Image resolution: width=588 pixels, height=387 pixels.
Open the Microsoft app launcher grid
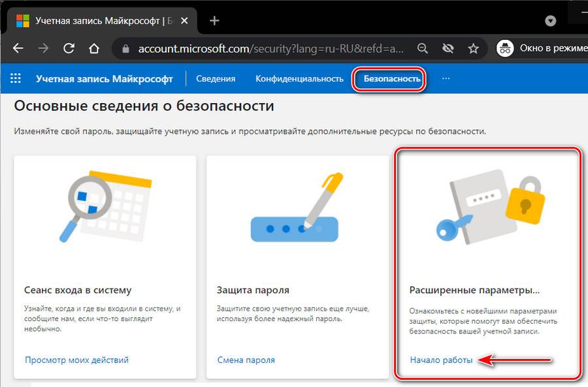pos(16,79)
